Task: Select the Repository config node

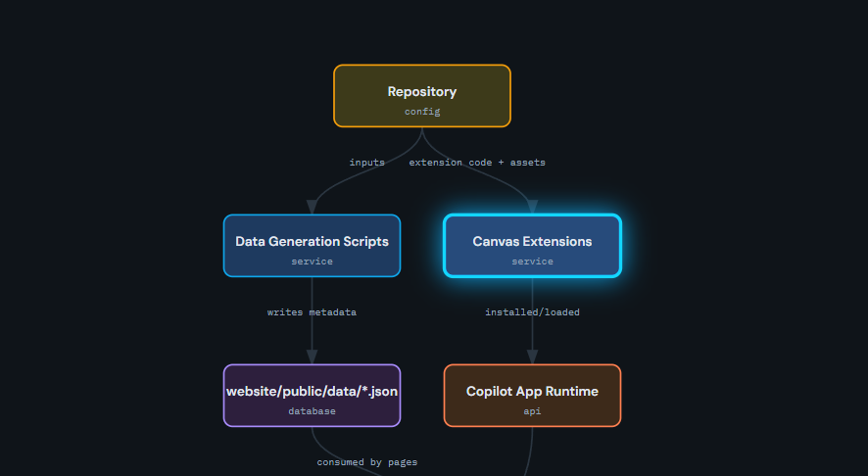Action: click(422, 96)
